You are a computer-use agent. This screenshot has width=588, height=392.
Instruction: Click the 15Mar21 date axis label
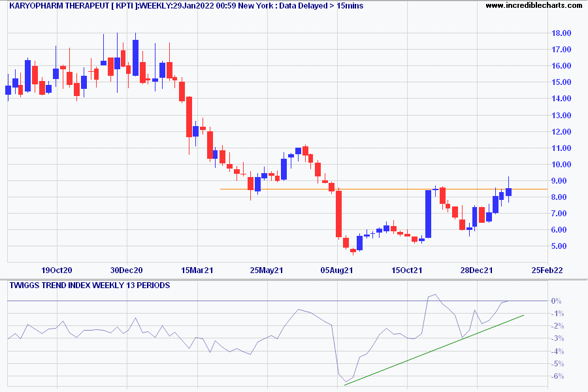click(197, 270)
